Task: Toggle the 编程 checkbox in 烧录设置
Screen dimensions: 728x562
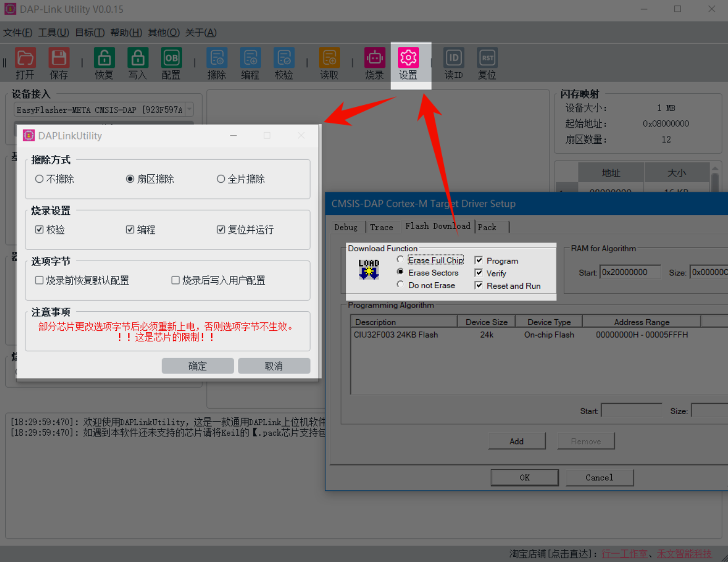Action: click(x=130, y=230)
